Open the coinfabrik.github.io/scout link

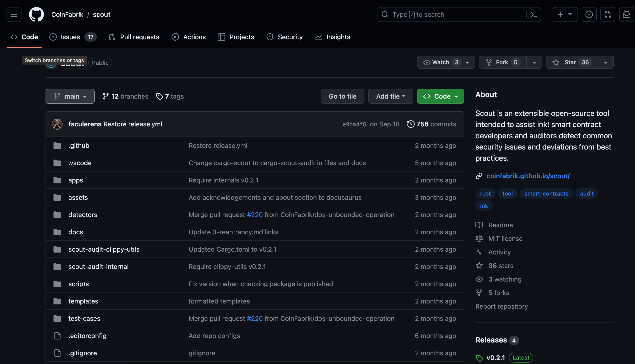[528, 176]
